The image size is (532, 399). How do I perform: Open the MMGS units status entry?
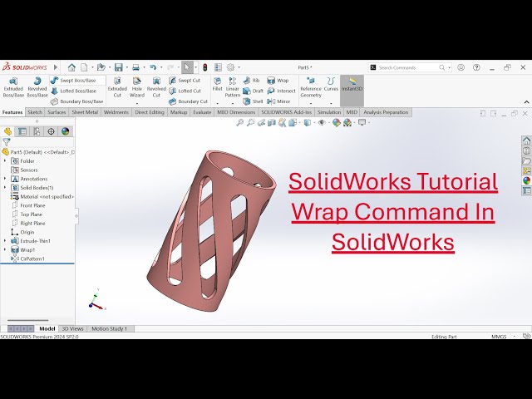499,337
